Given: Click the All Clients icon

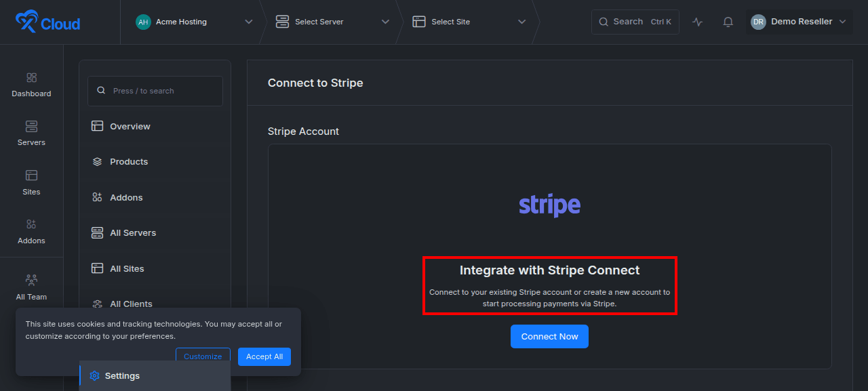Looking at the screenshot, I should pos(97,304).
